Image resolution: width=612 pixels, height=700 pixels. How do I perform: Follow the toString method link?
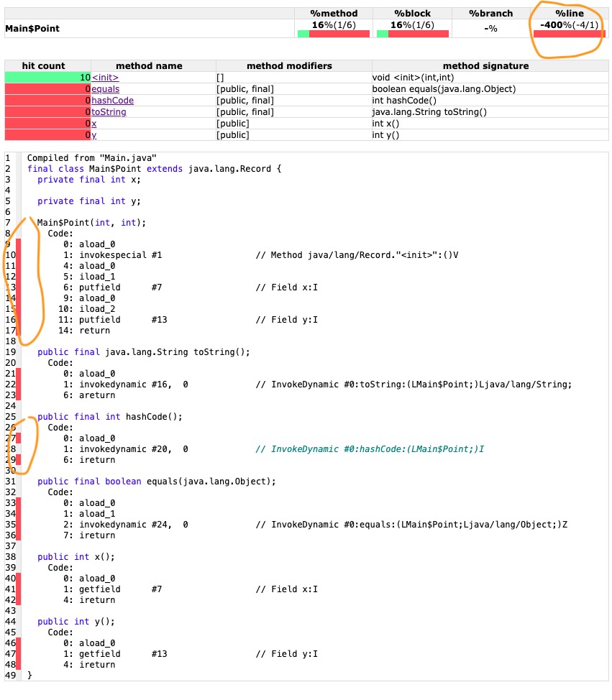tap(109, 111)
